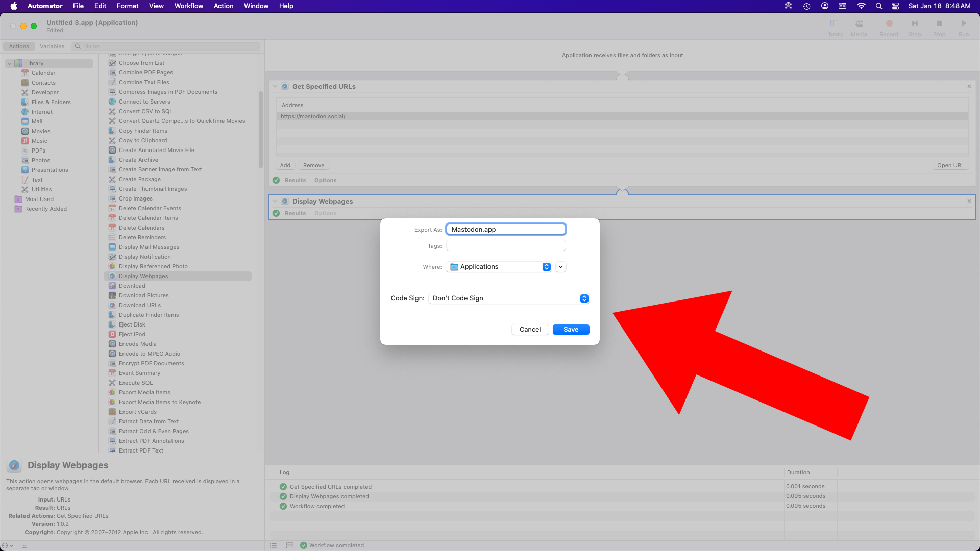980x551 pixels.
Task: Select the https://mastodon.social/ address row
Action: 622,116
